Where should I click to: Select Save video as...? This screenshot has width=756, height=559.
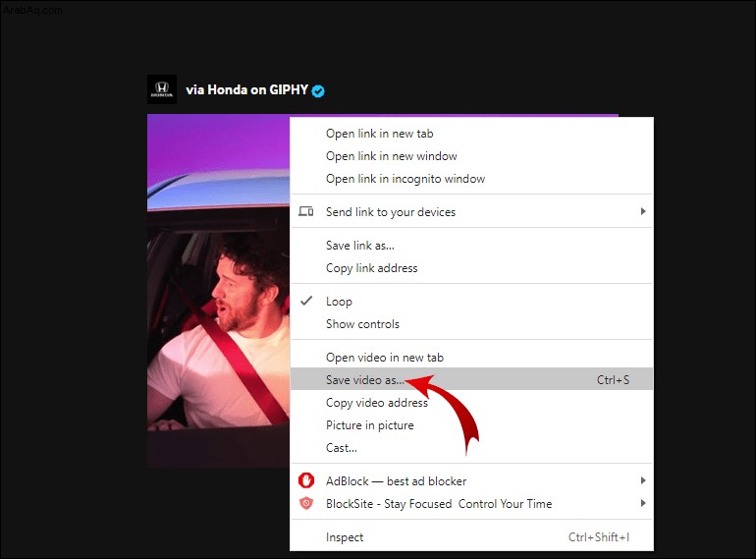[471, 380]
